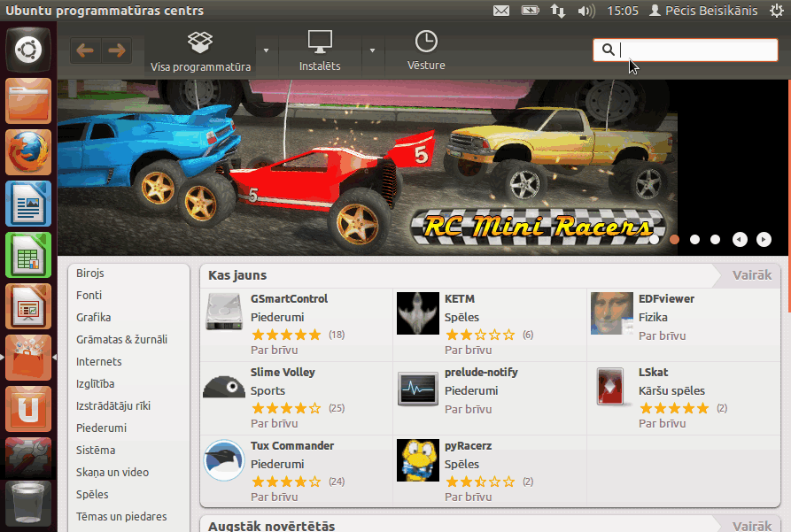Open the Trash launcher icon
The image size is (791, 532).
pos(28,503)
